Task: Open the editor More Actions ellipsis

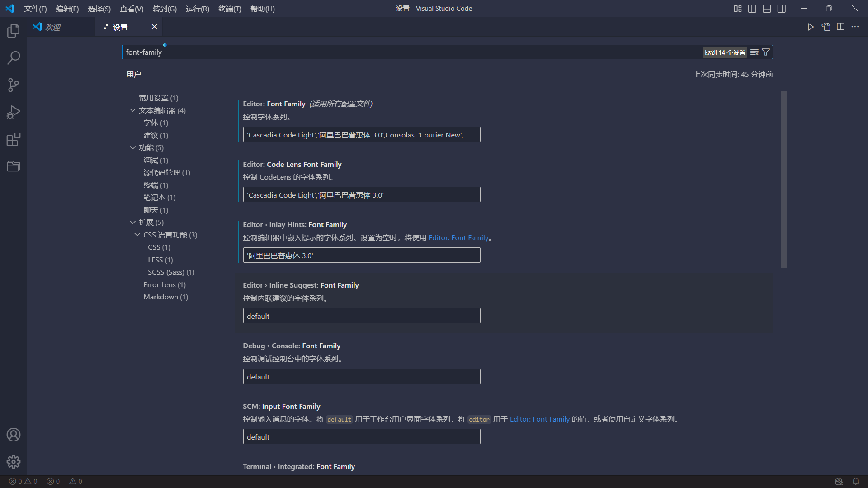Action: pos(855,27)
